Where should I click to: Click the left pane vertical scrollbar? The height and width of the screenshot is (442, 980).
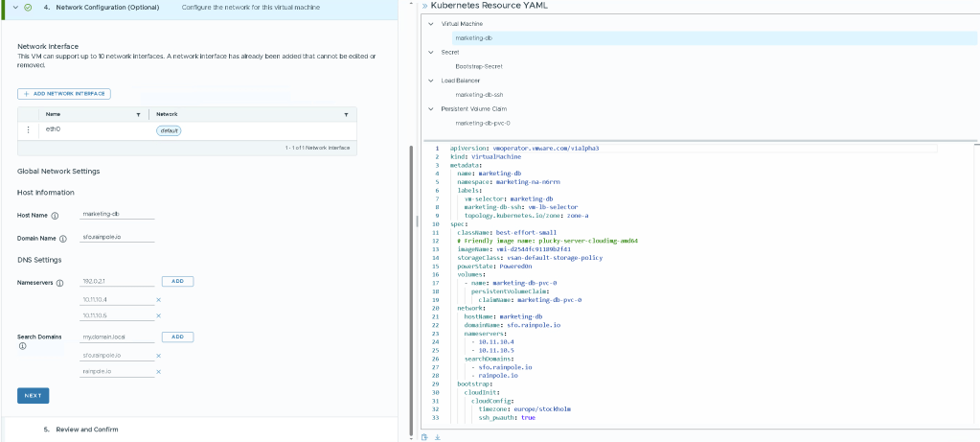coord(410,288)
